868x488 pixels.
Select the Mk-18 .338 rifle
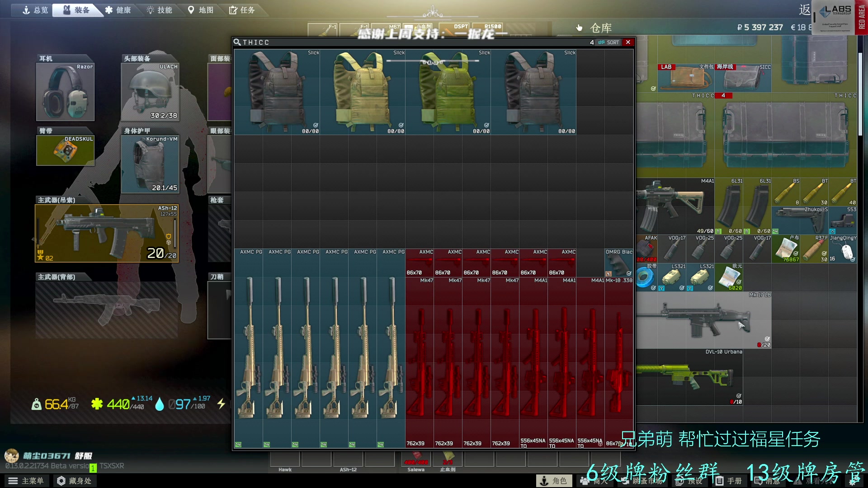click(x=619, y=362)
